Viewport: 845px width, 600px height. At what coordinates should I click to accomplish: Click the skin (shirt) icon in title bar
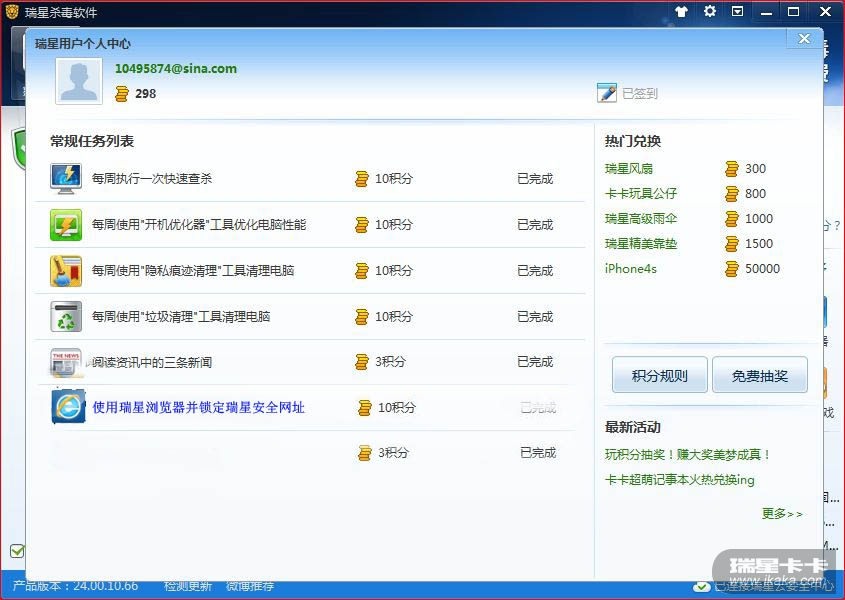coord(682,11)
